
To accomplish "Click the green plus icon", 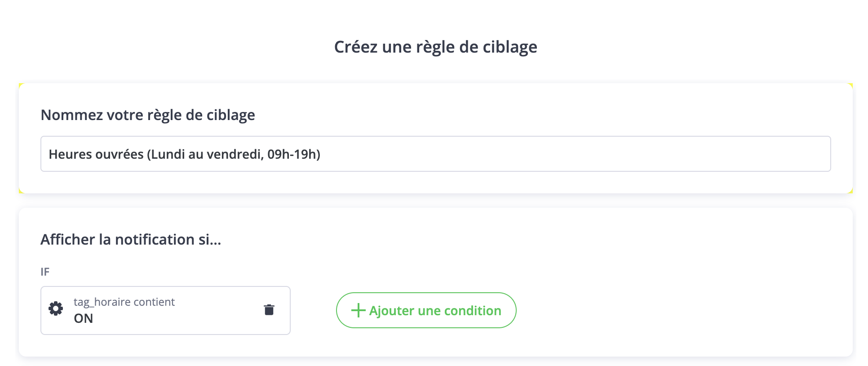I will [x=358, y=310].
